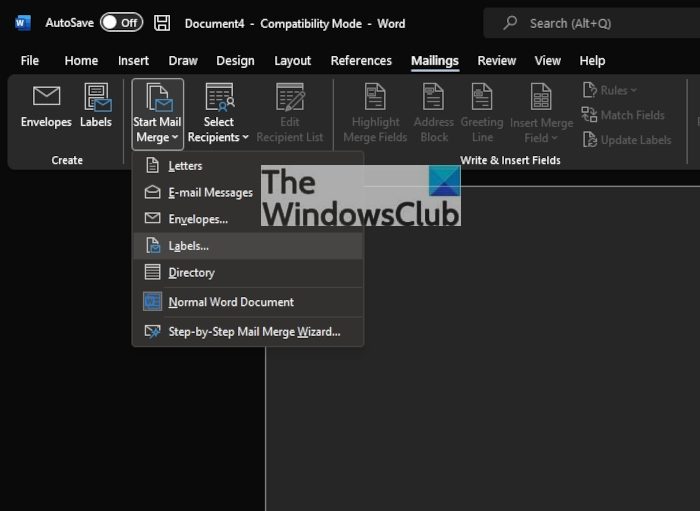The height and width of the screenshot is (511, 700).
Task: Click the Update Labels icon
Action: [589, 140]
